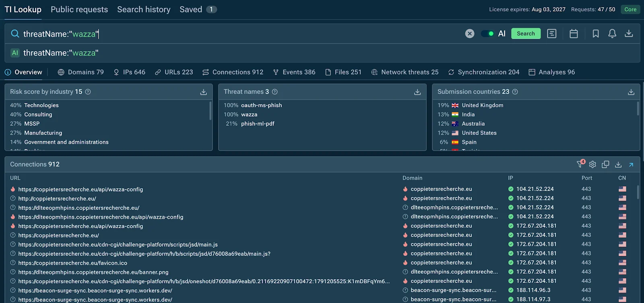Toggle the AI search switch

(x=487, y=33)
